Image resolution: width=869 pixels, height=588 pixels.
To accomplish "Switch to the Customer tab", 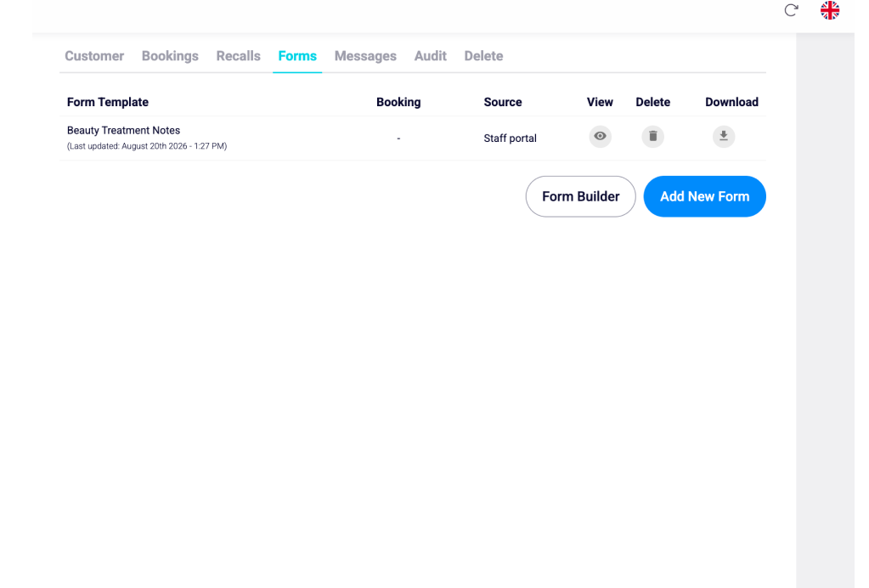I will coord(94,56).
